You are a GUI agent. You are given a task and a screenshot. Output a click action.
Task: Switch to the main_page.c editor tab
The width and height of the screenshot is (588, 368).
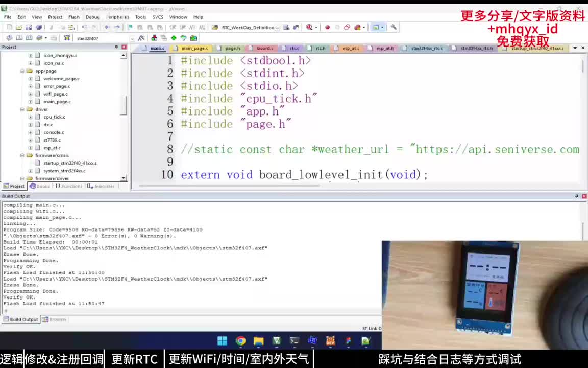(x=191, y=49)
